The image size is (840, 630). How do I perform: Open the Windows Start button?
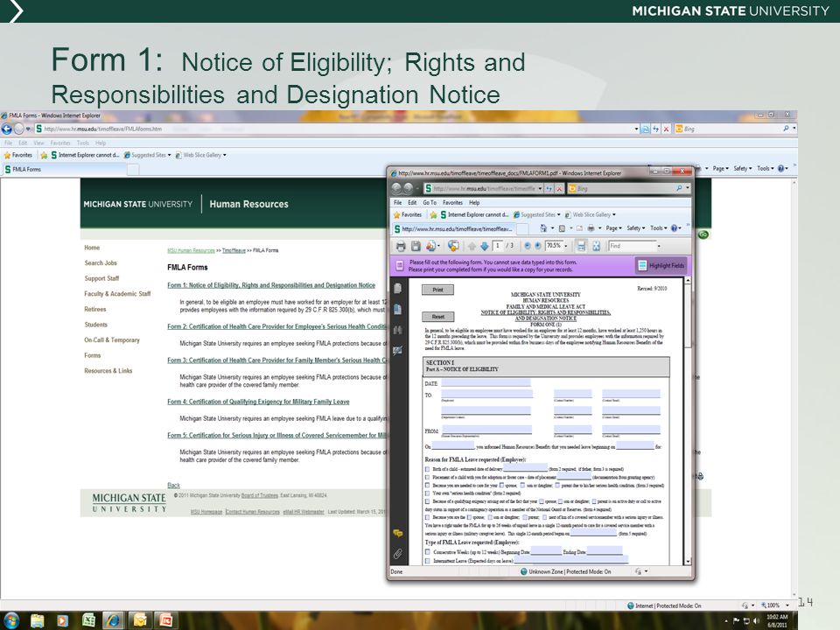(10, 620)
